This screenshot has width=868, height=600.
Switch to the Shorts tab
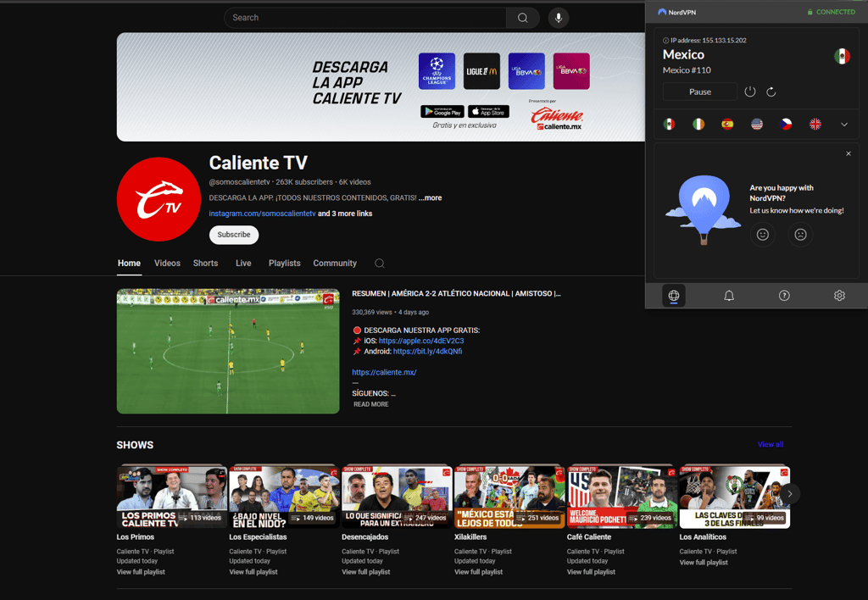tap(205, 264)
